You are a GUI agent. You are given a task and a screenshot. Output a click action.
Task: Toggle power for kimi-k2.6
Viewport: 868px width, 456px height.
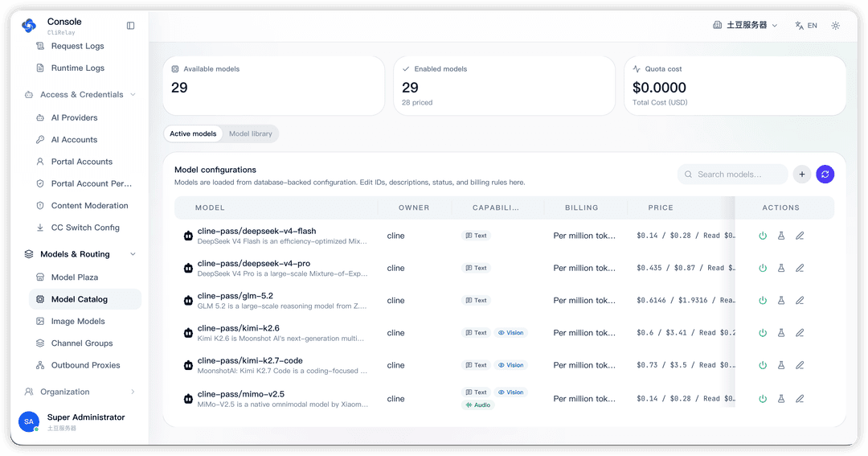point(762,333)
